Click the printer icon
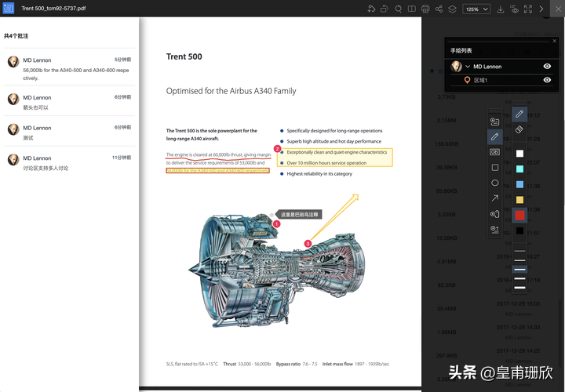This screenshot has width=565, height=392. [x=425, y=9]
